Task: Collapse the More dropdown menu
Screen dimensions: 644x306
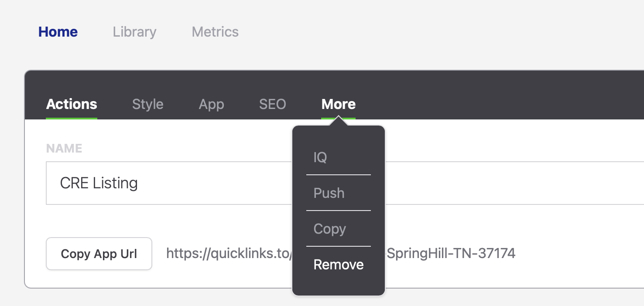Action: (338, 104)
